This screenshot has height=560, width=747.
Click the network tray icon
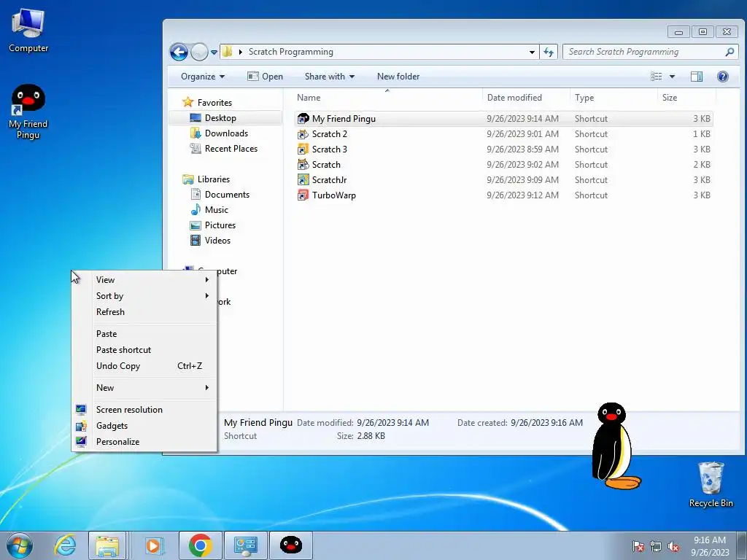[656, 546]
